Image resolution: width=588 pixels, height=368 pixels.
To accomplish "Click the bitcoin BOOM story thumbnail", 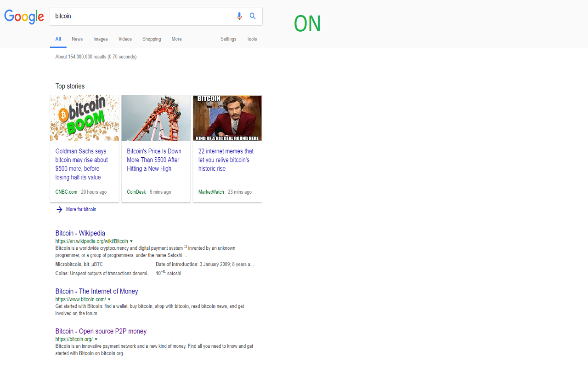I will click(x=85, y=118).
